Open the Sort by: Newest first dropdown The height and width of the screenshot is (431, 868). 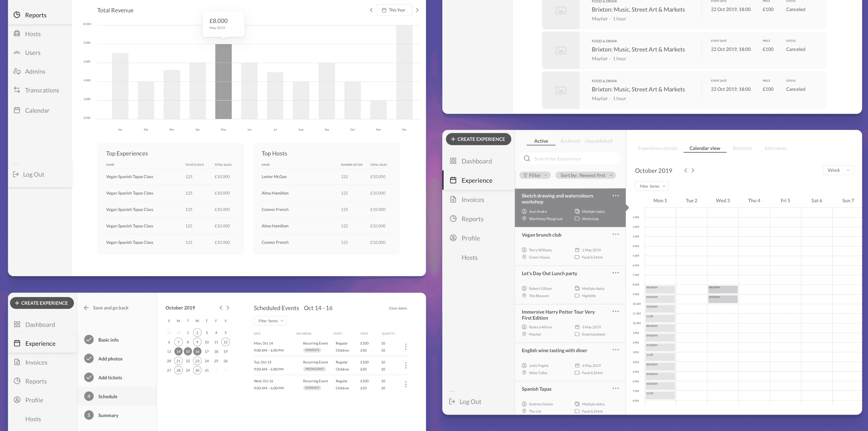pos(585,175)
